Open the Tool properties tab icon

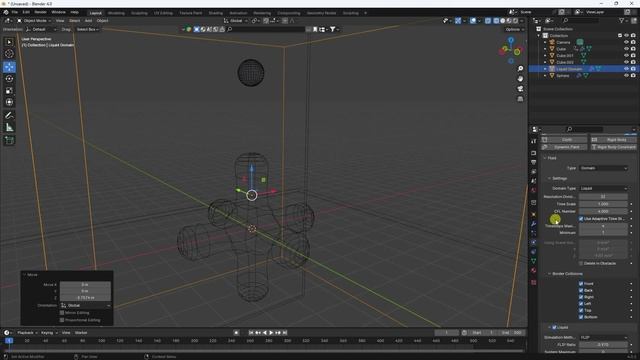[x=533, y=141]
